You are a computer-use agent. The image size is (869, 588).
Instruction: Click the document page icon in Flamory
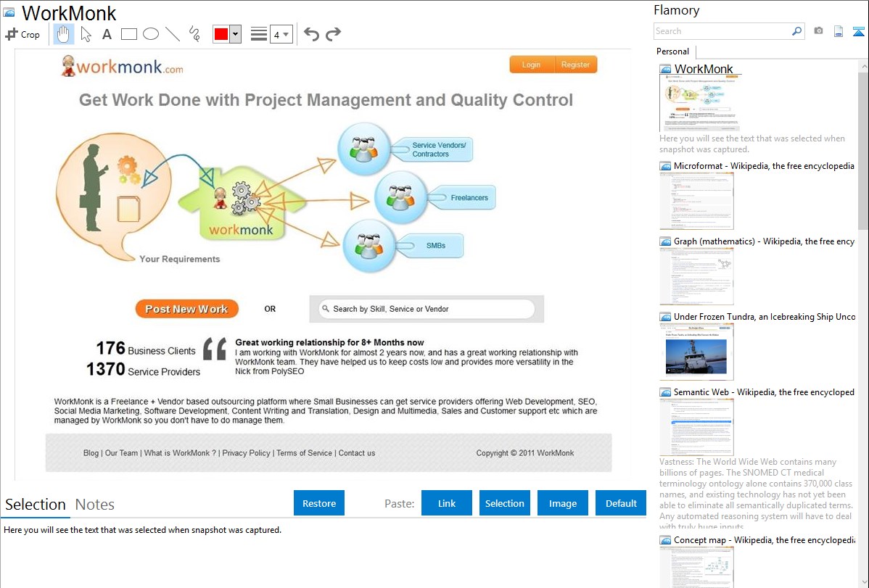tap(839, 31)
